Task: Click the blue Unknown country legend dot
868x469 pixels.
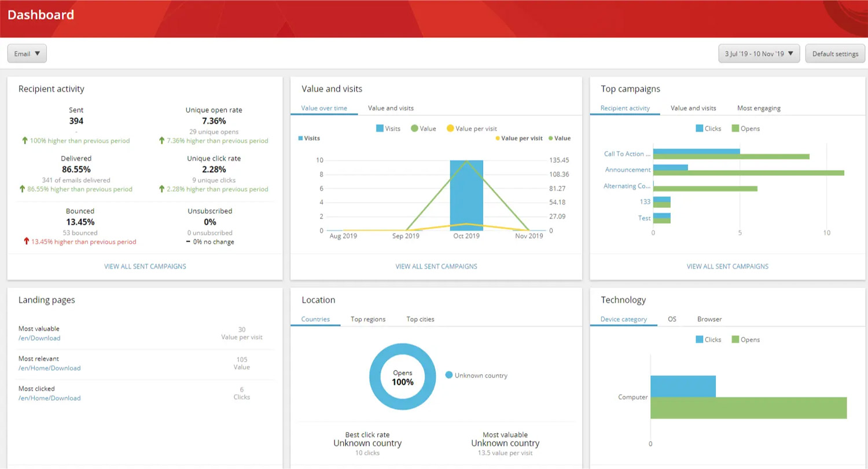Action: pyautogui.click(x=449, y=375)
